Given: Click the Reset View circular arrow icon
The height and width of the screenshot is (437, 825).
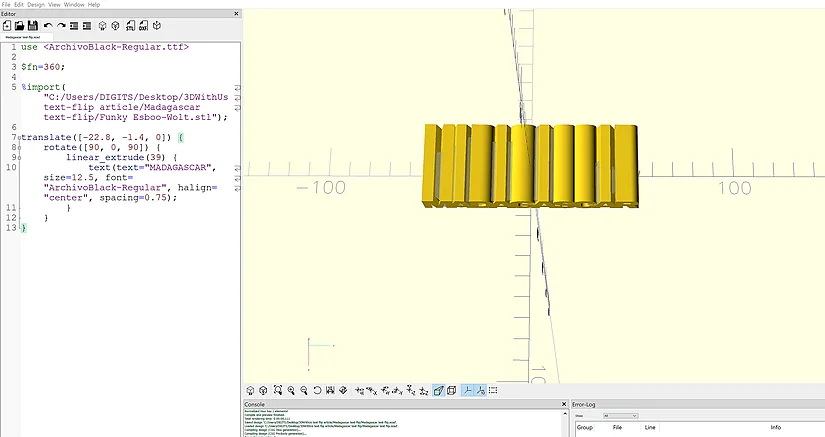Looking at the screenshot, I should pos(317,390).
